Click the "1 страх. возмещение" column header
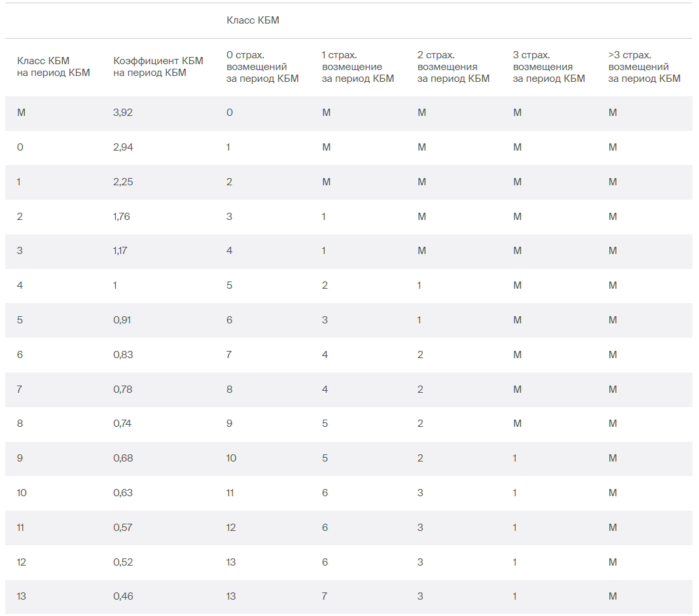Viewport: 699px width, 616px height. (358, 67)
